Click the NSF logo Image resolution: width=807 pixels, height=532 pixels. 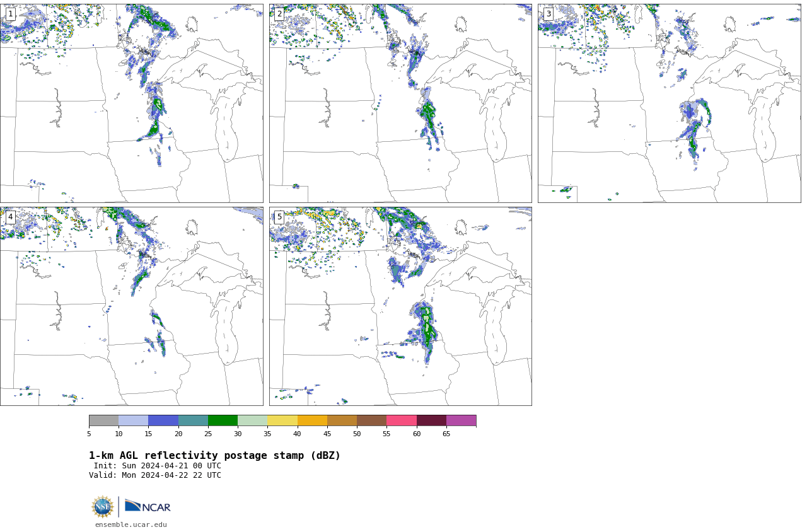[x=103, y=507]
